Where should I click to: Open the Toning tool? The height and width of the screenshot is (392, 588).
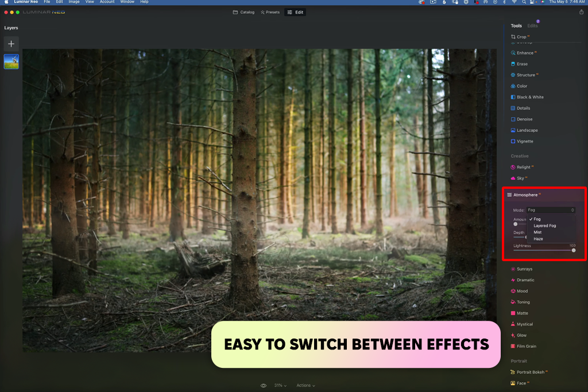[x=520, y=302]
